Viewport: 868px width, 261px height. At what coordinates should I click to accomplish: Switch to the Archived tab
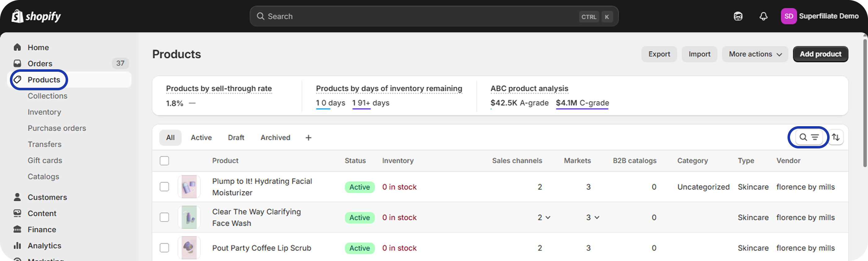pos(275,137)
